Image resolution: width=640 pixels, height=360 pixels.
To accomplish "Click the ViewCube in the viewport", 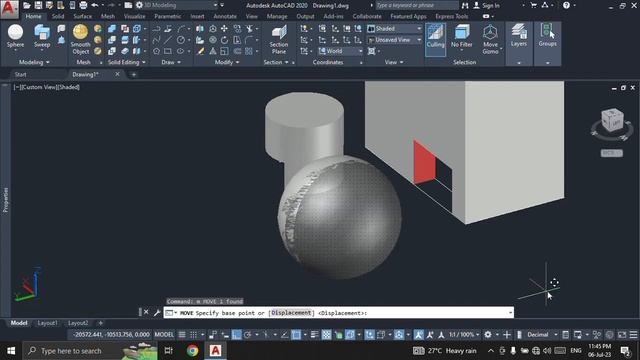I will (x=612, y=120).
